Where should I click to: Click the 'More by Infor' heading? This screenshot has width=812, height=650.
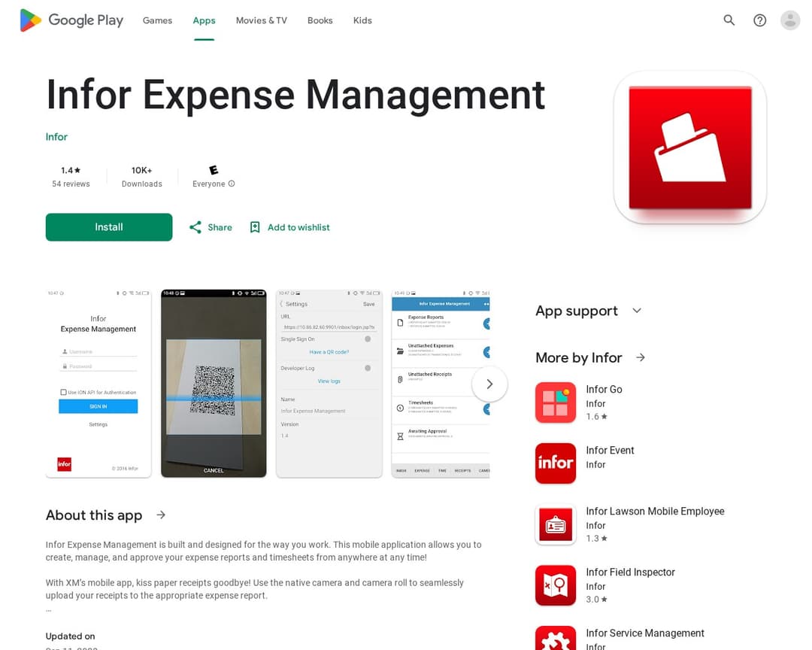579,357
